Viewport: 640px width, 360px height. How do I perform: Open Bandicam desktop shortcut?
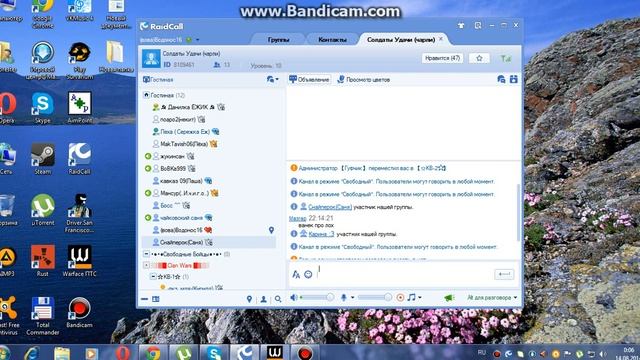[x=79, y=312]
